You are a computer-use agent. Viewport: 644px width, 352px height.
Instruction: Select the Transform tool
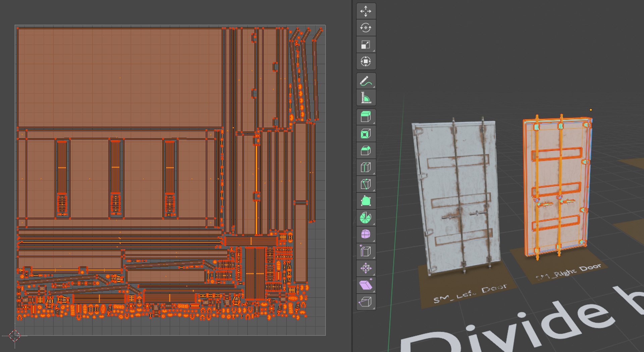coord(366,61)
